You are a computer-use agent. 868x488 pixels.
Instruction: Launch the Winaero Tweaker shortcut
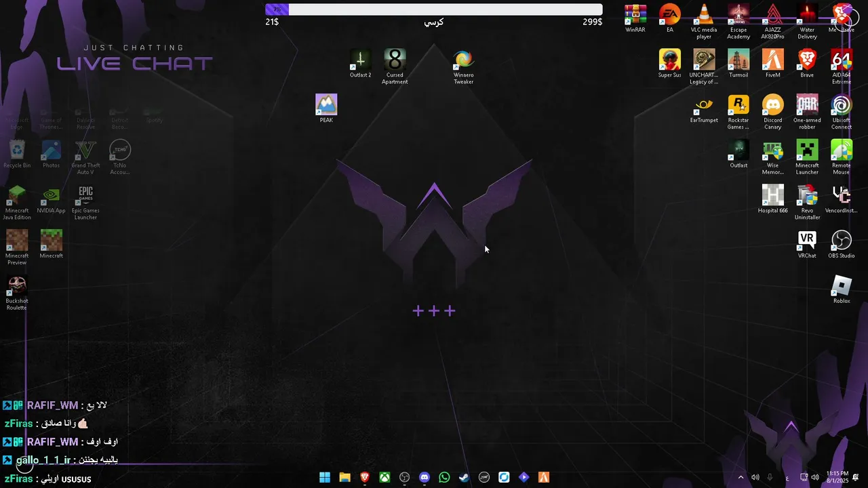click(463, 66)
